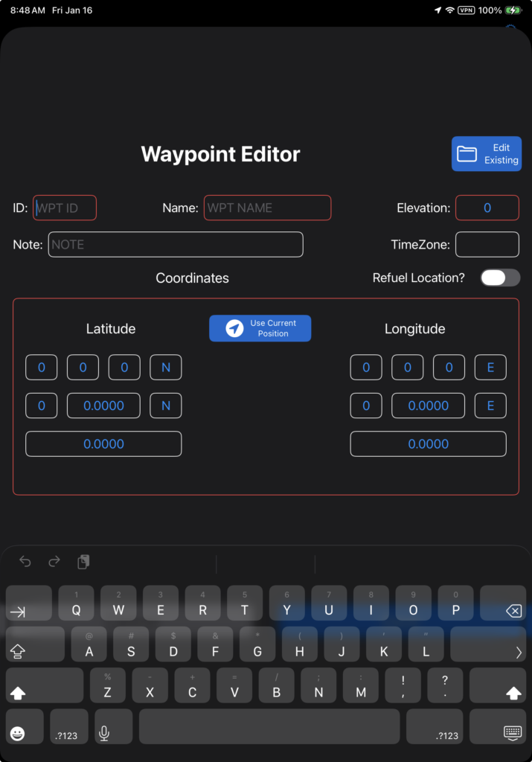Select the decimal latitude 0.0000 bottom field
Image resolution: width=532 pixels, height=762 pixels.
[x=103, y=444]
